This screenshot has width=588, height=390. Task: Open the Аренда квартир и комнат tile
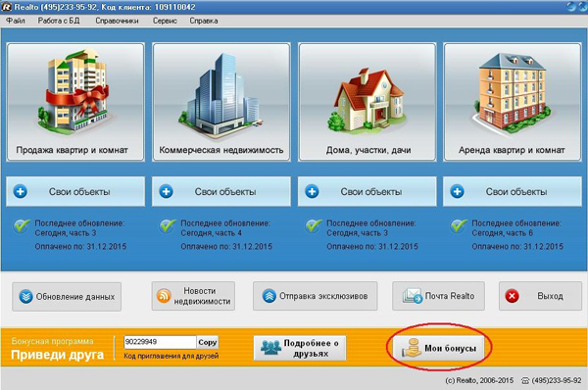(x=513, y=102)
